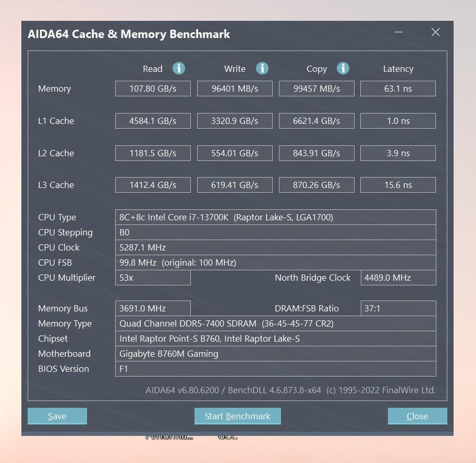Viewport: 476px width, 463px height.
Task: Click the Close button at the bottom
Action: tap(418, 416)
